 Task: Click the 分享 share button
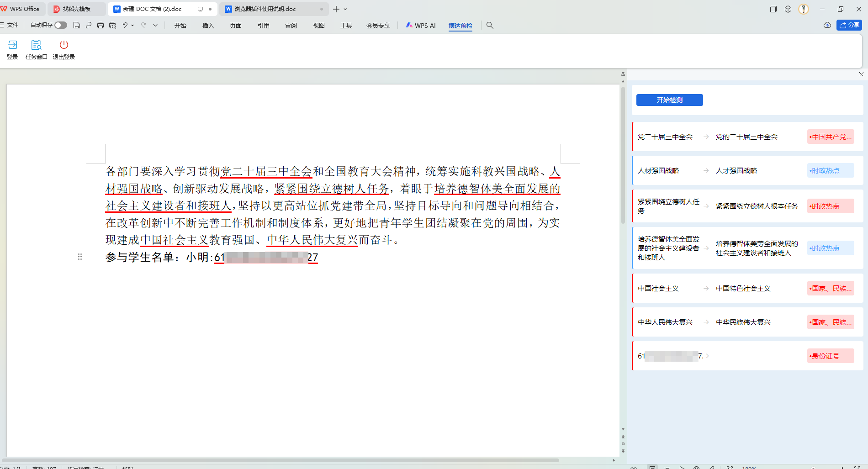click(849, 26)
